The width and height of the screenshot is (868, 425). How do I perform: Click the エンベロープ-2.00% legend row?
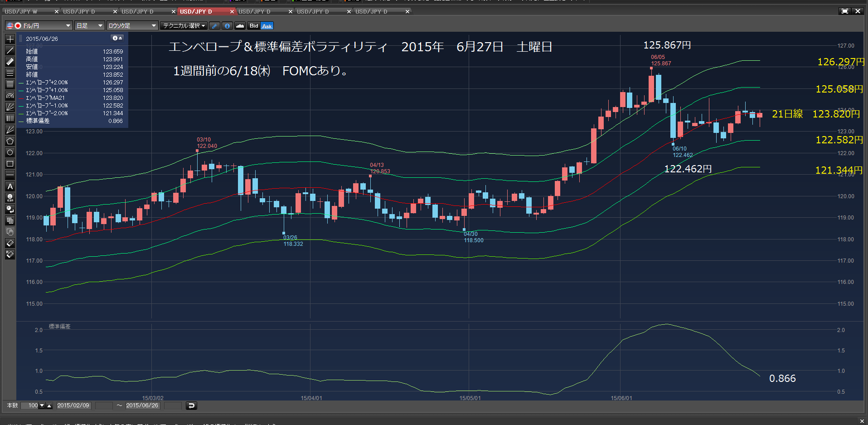pyautogui.click(x=71, y=113)
